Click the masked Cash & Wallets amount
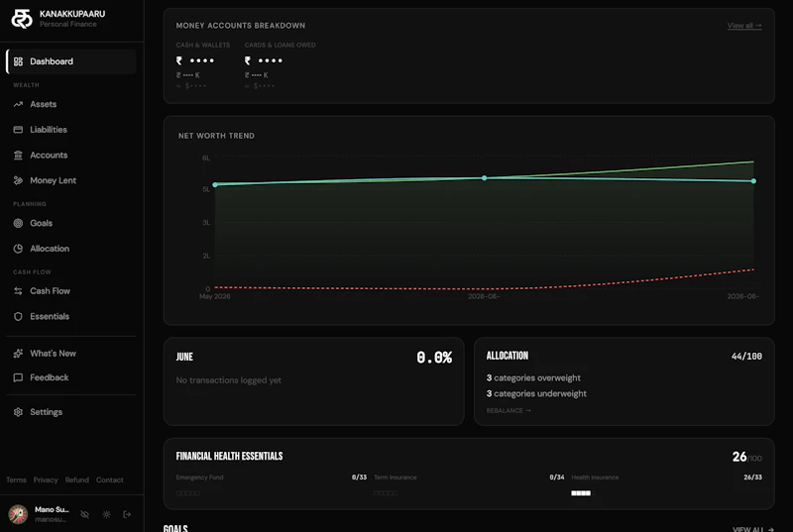 195,60
